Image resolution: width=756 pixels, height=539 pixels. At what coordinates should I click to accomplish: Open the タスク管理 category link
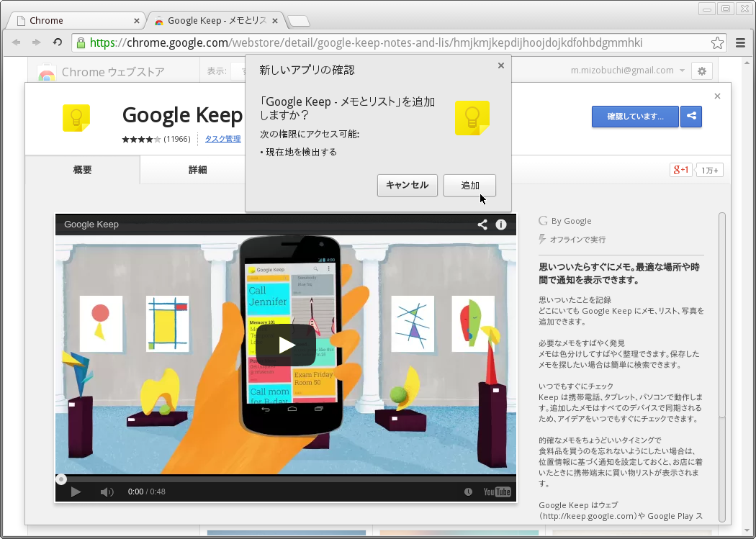[222, 139]
